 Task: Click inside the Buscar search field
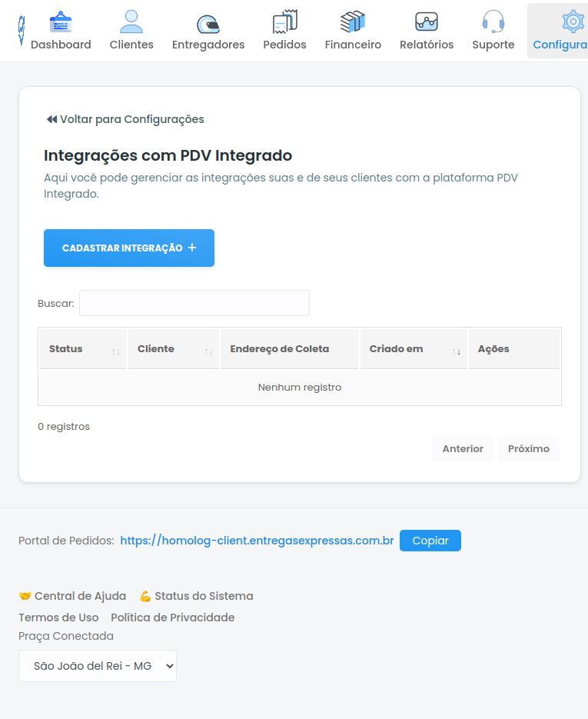coord(194,302)
